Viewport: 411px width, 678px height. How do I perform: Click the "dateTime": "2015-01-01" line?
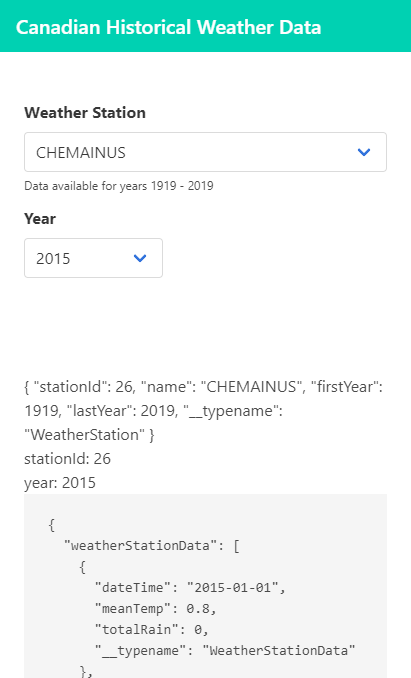click(190, 588)
